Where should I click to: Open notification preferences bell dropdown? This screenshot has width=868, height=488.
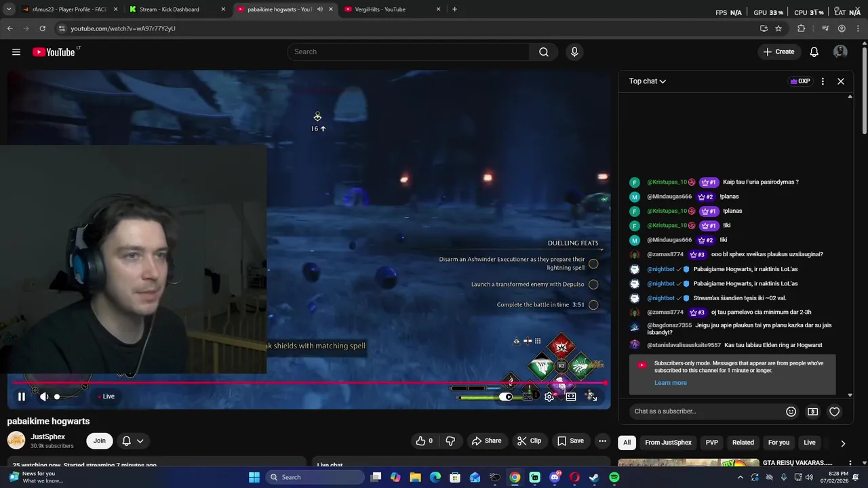[133, 441]
